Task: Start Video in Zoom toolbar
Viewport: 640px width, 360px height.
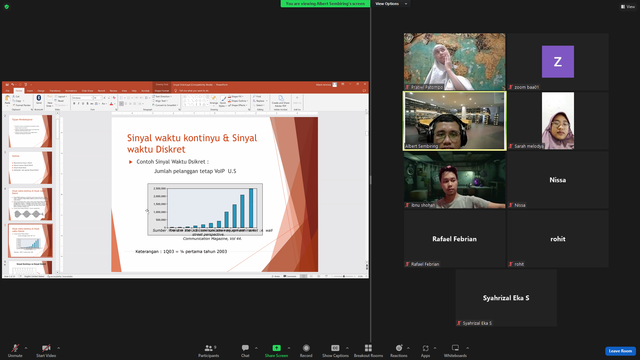Action: click(x=46, y=350)
